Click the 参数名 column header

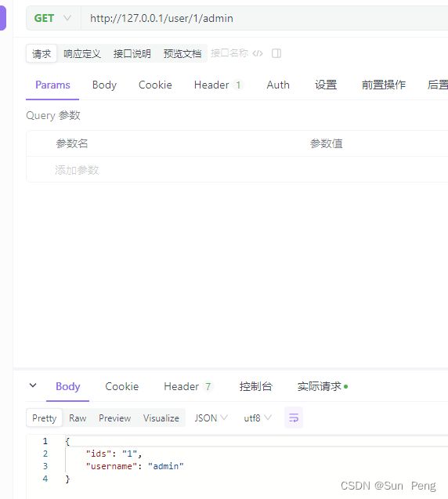coord(71,143)
